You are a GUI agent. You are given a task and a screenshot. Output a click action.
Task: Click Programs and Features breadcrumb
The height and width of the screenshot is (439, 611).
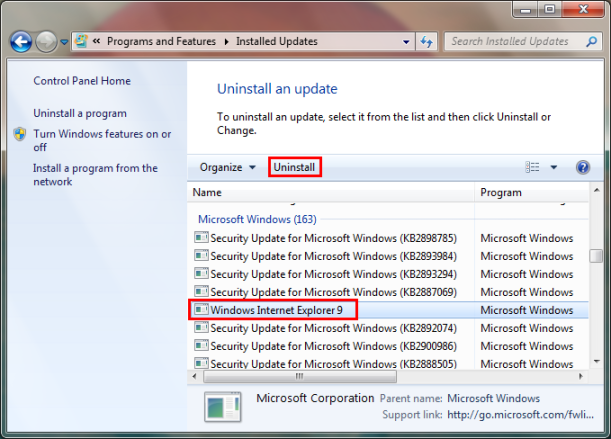click(161, 41)
